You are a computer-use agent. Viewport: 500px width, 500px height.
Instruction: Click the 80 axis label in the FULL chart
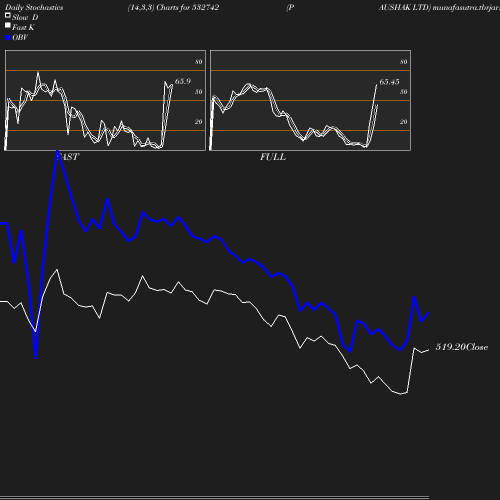(404, 62)
